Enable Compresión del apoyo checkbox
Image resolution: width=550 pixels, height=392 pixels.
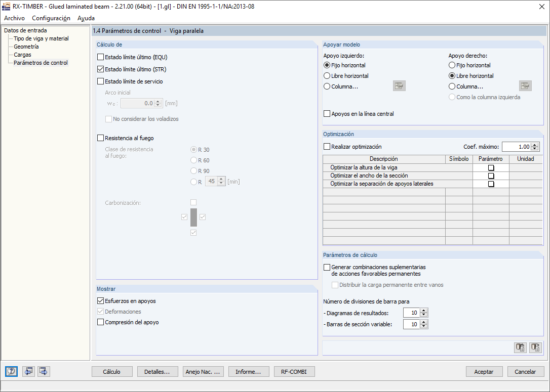100,322
